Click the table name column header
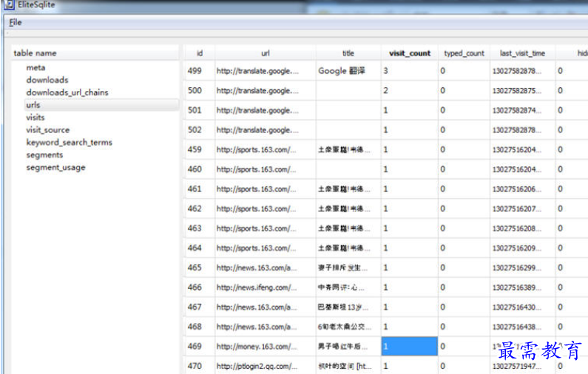588x374 pixels. tap(95, 52)
